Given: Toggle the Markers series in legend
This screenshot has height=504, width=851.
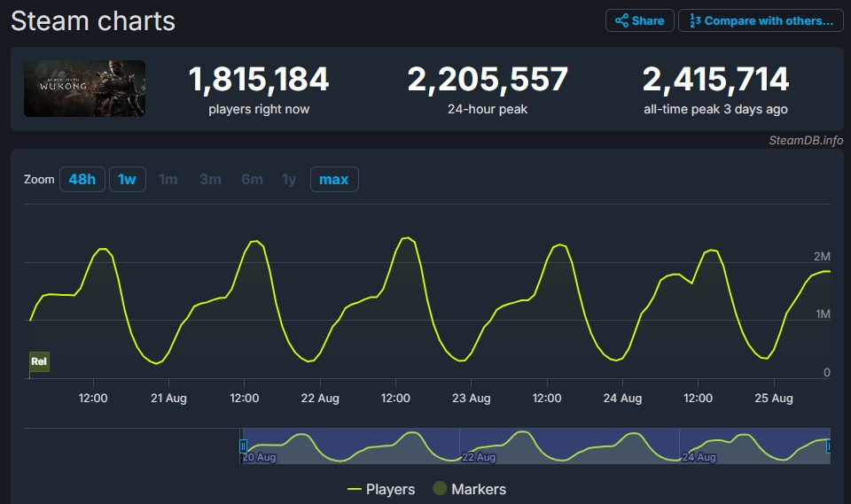Looking at the screenshot, I should click(x=470, y=489).
